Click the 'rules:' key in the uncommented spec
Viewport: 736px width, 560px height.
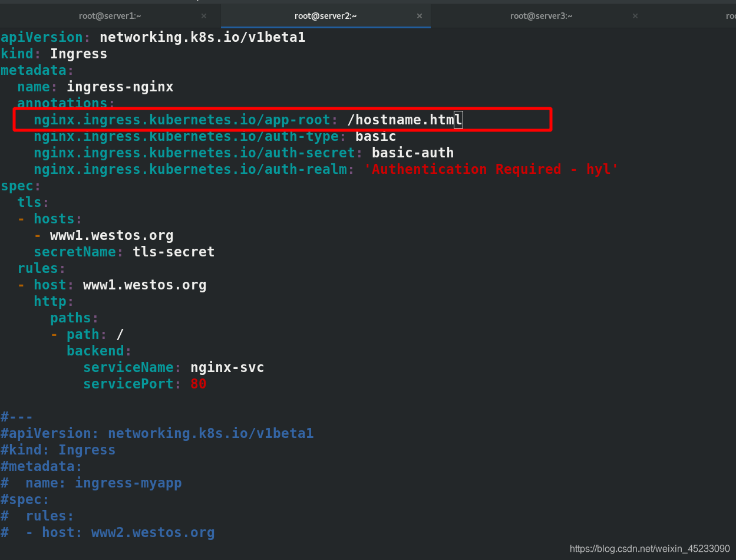[x=42, y=268]
